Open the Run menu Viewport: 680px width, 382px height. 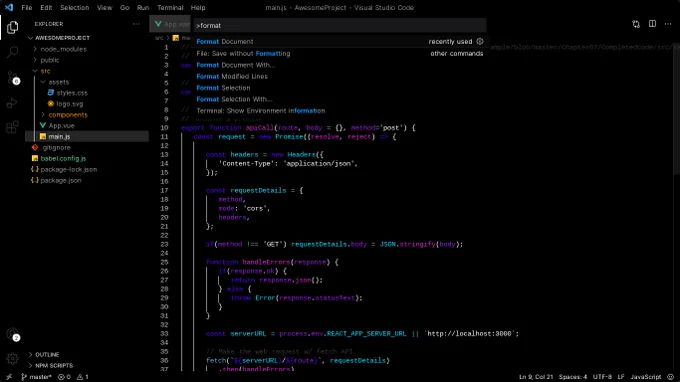[x=143, y=7]
